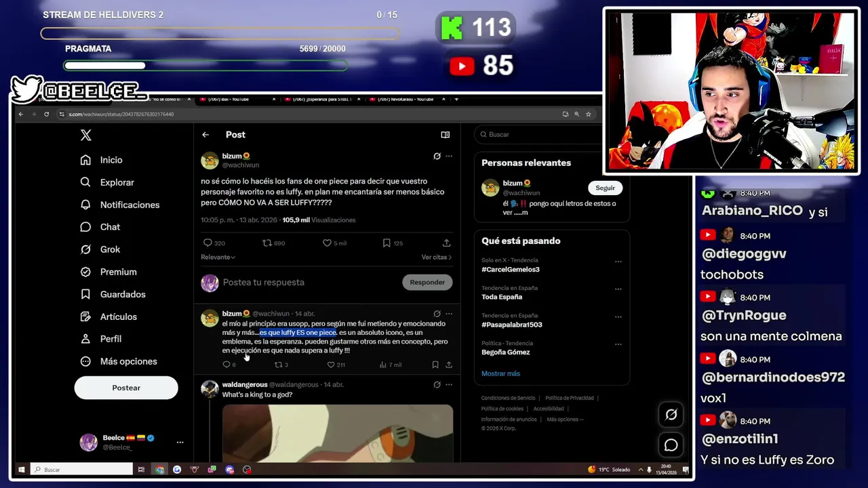Viewport: 868px width, 488px height.
Task: Click reply icon with 320 count
Action: [x=208, y=243]
